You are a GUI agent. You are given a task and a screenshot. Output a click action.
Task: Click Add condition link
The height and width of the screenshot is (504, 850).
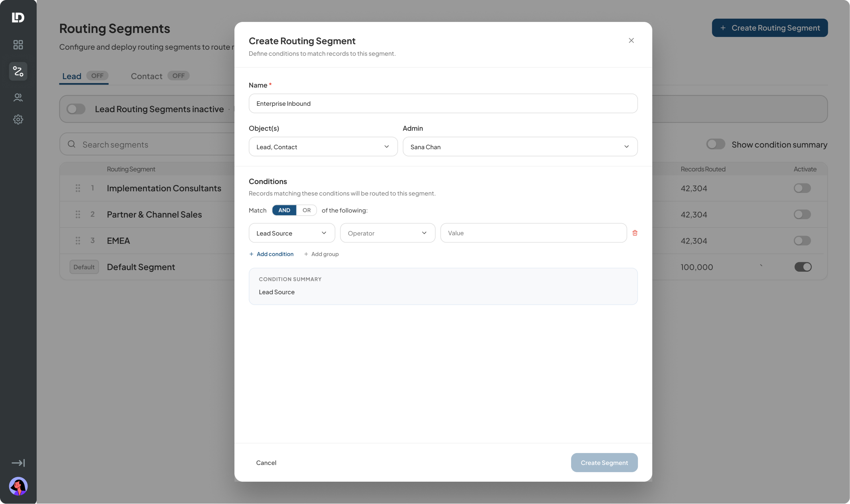pyautogui.click(x=271, y=254)
